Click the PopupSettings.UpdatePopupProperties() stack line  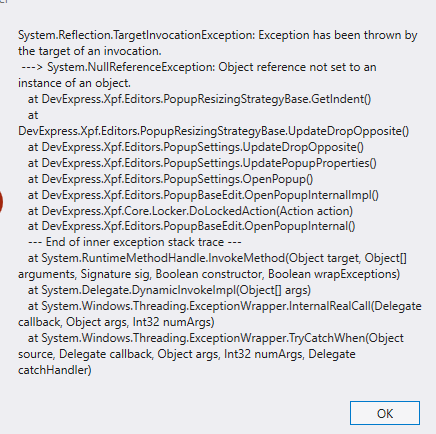pos(202,163)
